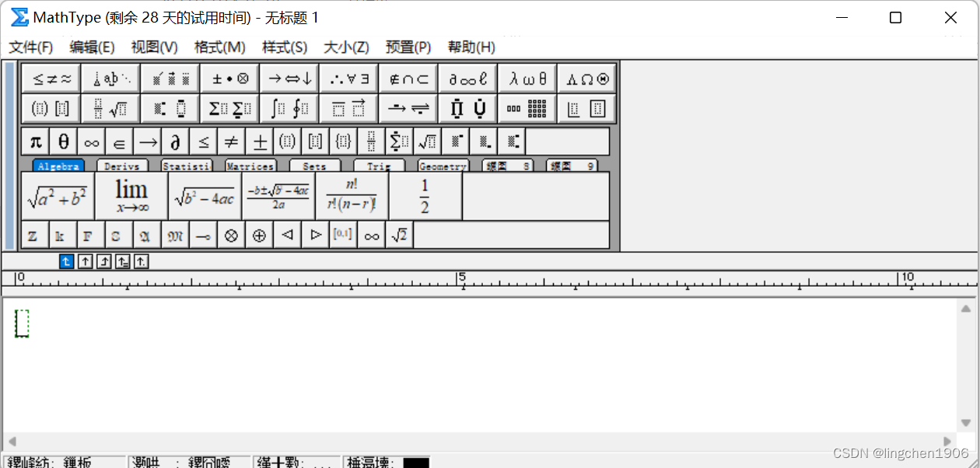Insert the less-than-or-equal symbol in small bar

203,141
